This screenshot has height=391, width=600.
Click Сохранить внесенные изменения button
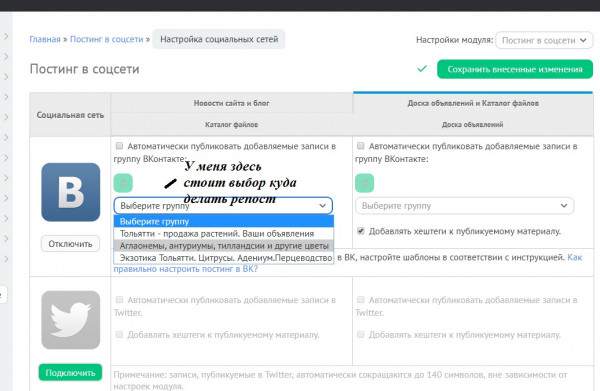click(x=515, y=69)
